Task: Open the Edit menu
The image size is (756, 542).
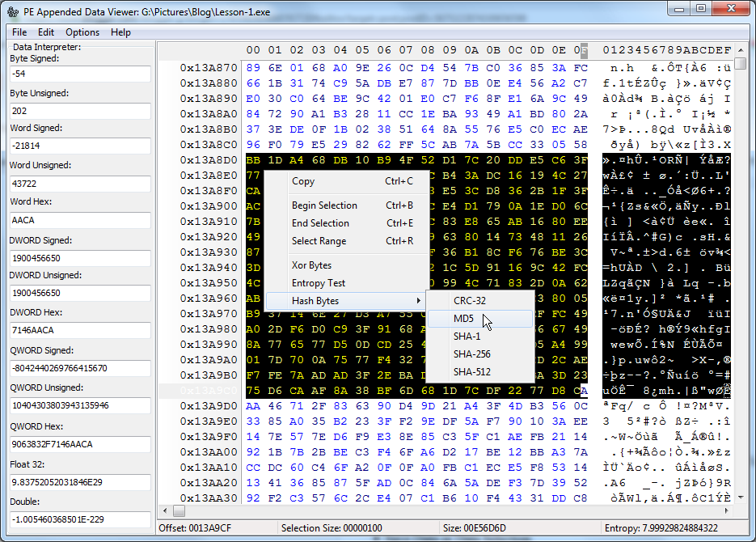Action: [x=45, y=32]
